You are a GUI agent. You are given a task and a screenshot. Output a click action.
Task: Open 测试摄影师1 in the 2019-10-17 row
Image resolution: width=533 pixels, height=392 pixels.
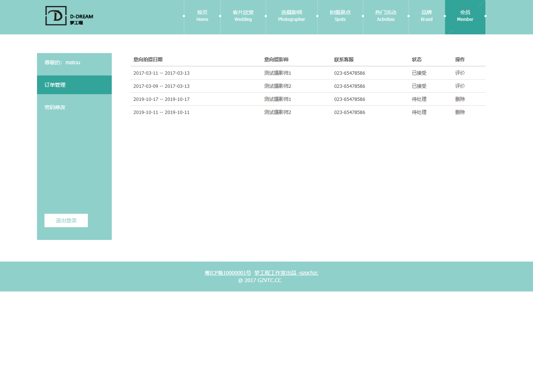tap(277, 99)
